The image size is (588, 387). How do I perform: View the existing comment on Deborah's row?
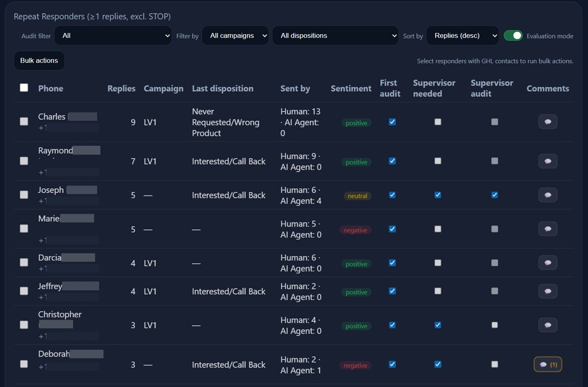coord(548,364)
